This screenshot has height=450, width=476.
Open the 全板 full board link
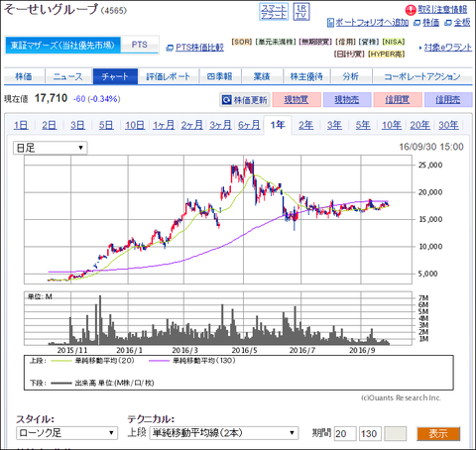(462, 23)
